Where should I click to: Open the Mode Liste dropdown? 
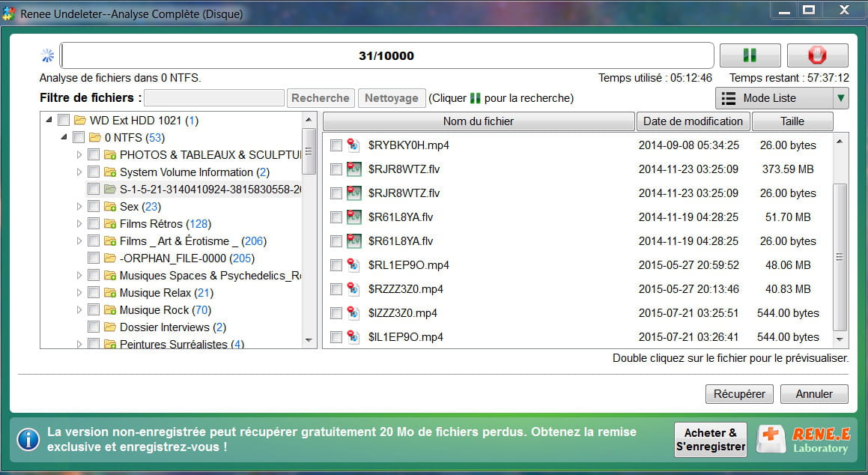[841, 98]
